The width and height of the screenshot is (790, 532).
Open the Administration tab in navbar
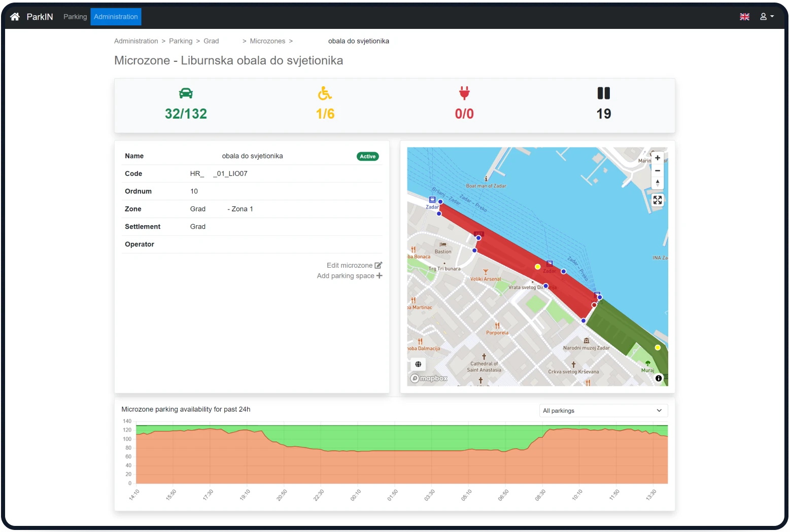[116, 17]
